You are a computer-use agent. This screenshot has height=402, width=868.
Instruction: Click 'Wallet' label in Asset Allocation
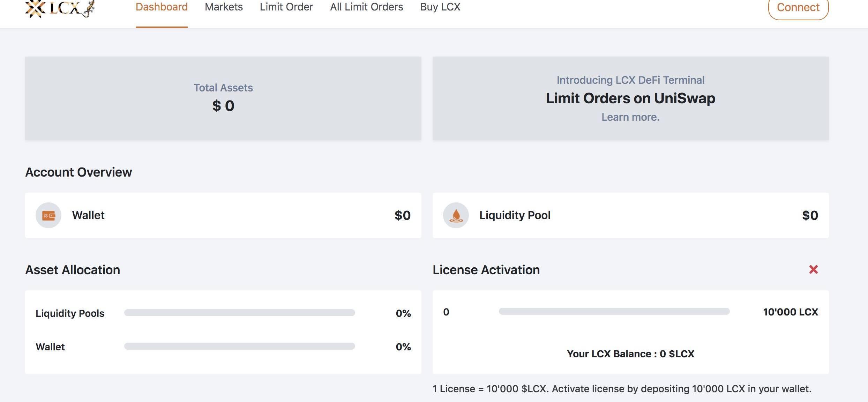click(x=50, y=347)
